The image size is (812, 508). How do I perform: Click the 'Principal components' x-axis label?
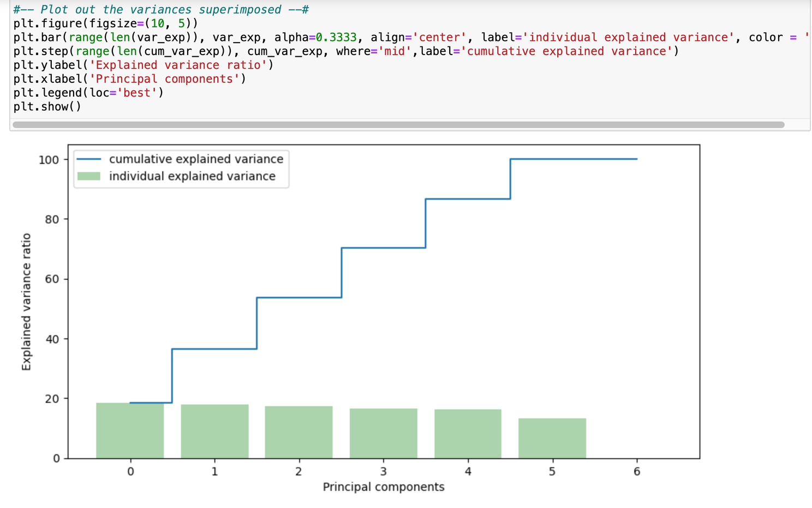(383, 487)
